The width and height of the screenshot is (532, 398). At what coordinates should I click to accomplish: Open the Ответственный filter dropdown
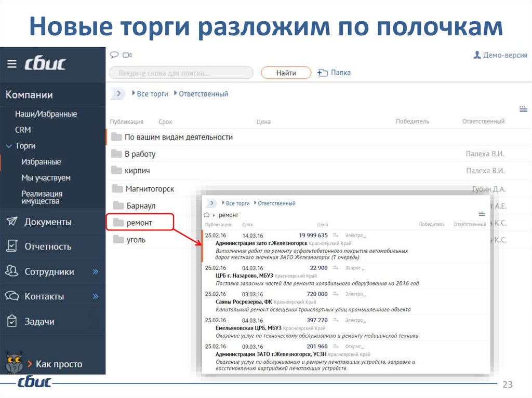tap(203, 94)
